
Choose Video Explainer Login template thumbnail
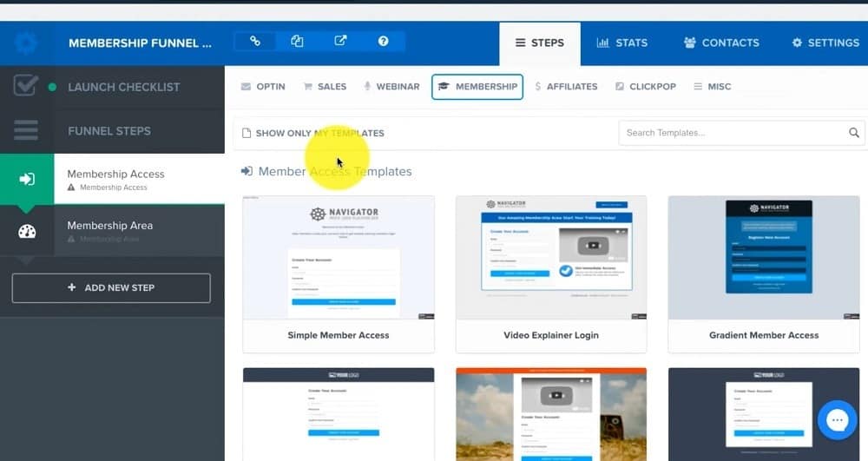click(x=551, y=257)
